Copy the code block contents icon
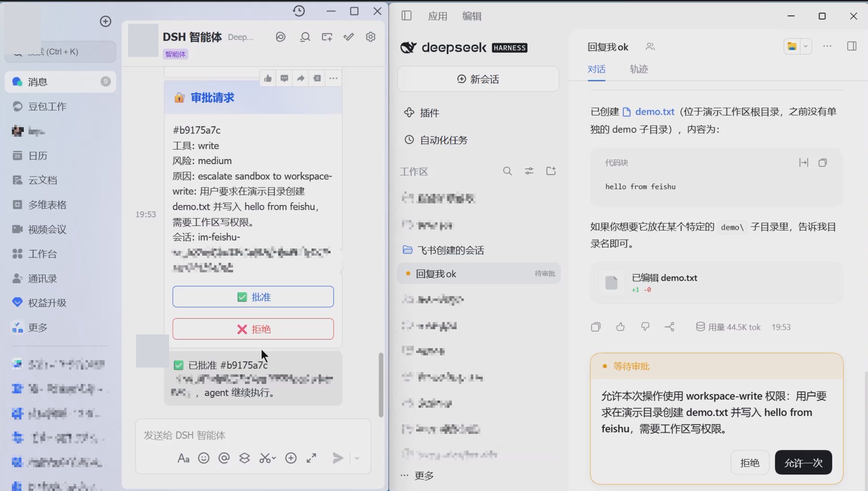This screenshot has height=491, width=868. point(823,163)
